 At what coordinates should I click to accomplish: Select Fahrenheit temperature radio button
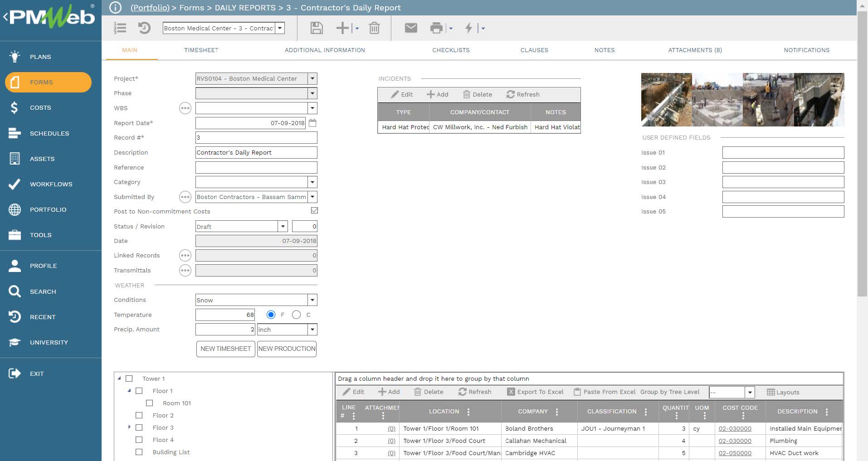271,315
